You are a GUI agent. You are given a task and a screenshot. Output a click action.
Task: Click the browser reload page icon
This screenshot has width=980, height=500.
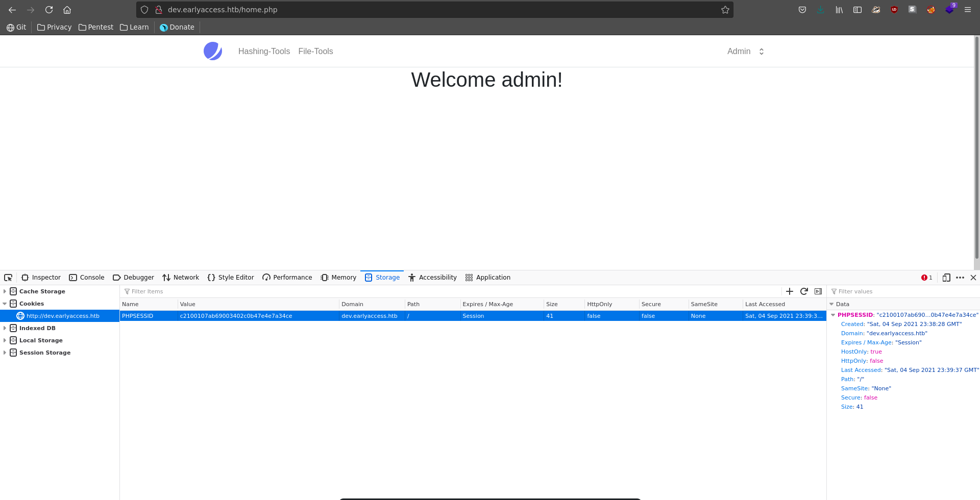(x=49, y=10)
